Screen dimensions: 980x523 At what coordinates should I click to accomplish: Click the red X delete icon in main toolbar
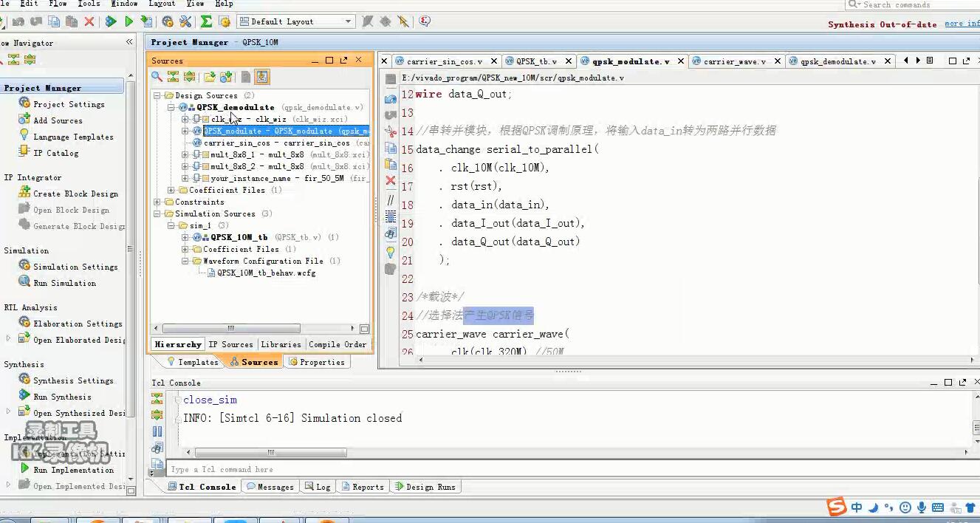click(x=89, y=21)
